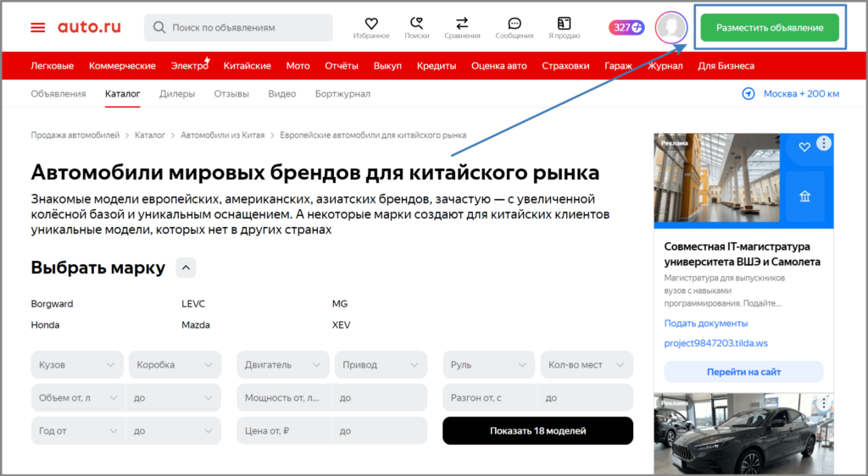The width and height of the screenshot is (868, 476).
Task: Open the Руль steering wheel dropdown
Action: 489,365
